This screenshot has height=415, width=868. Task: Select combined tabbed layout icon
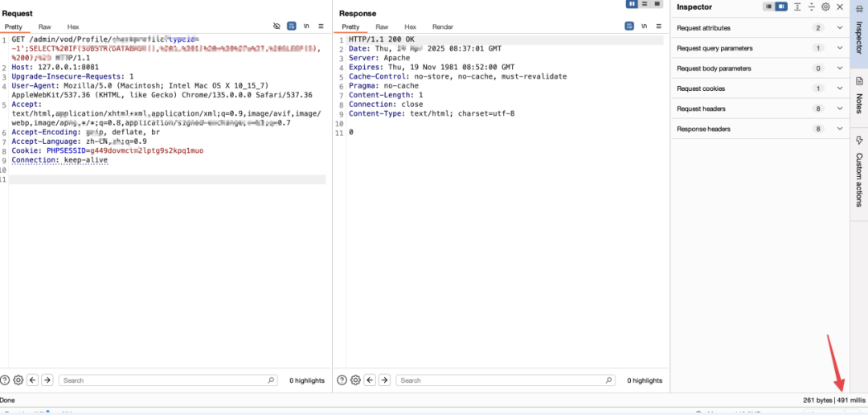657,4
